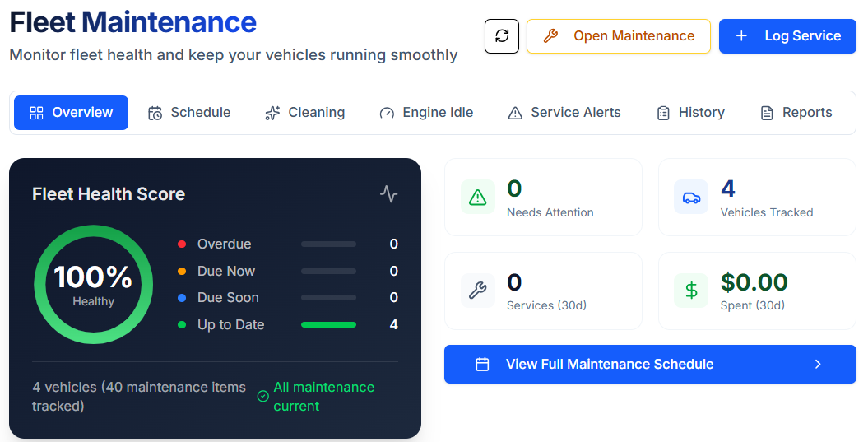Click the grid icon on Overview tab
The height and width of the screenshot is (442, 868).
pyautogui.click(x=36, y=113)
